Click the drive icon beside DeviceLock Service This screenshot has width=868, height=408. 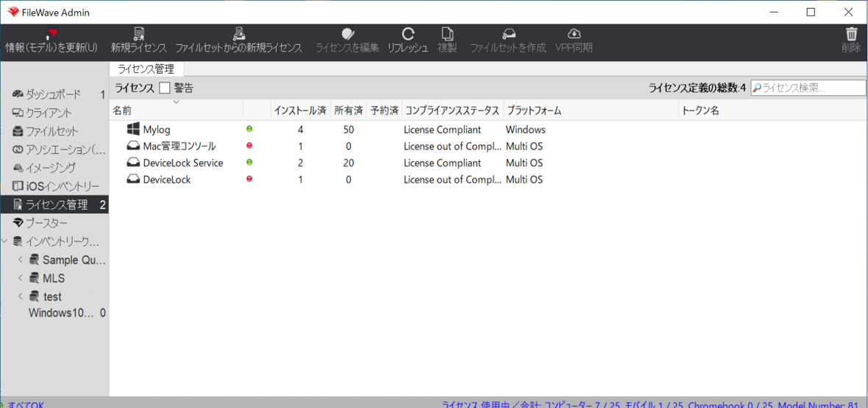(133, 163)
